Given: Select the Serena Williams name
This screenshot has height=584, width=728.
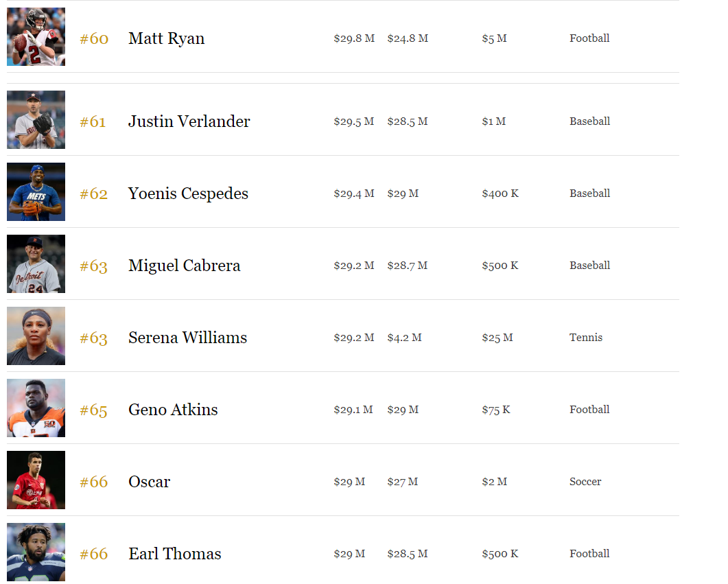Looking at the screenshot, I should tap(187, 338).
